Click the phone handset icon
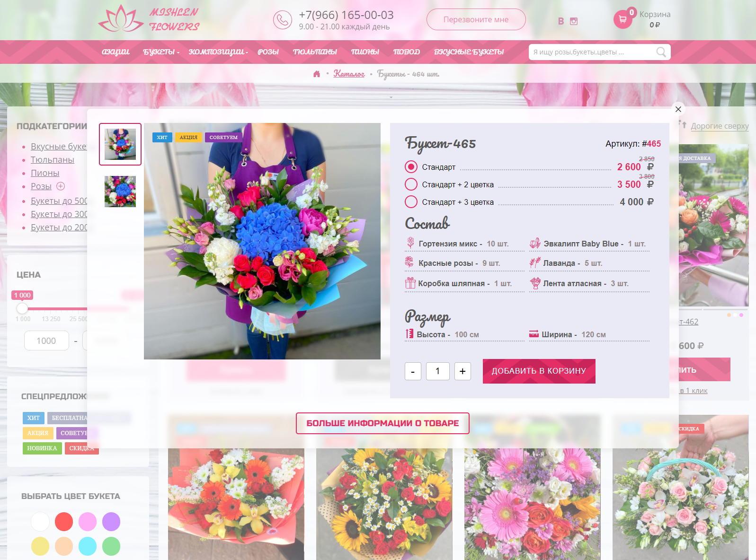 point(283,20)
